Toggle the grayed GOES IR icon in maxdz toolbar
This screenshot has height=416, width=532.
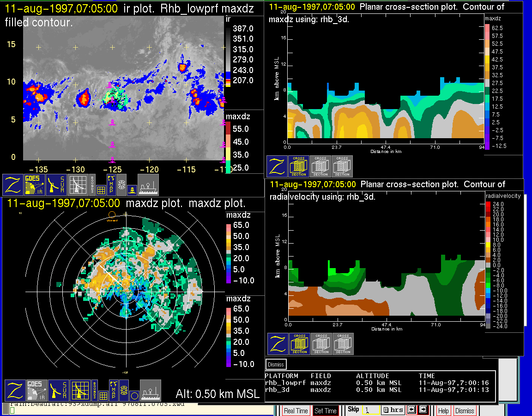point(37,391)
